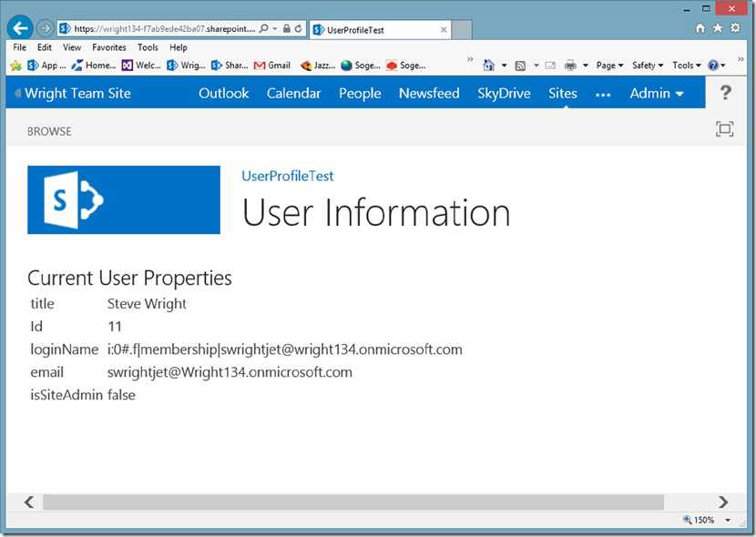Click the RSS feeds icon in command bar
The height and width of the screenshot is (537, 756).
click(520, 66)
